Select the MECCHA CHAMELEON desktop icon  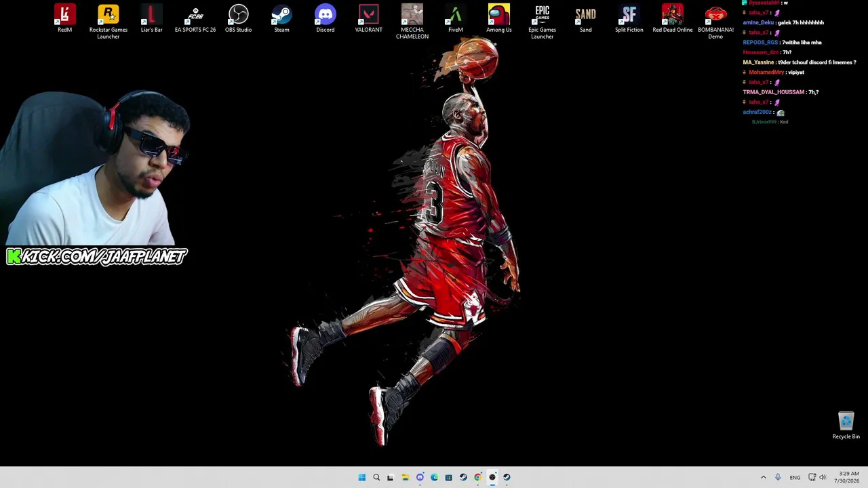pos(412,22)
